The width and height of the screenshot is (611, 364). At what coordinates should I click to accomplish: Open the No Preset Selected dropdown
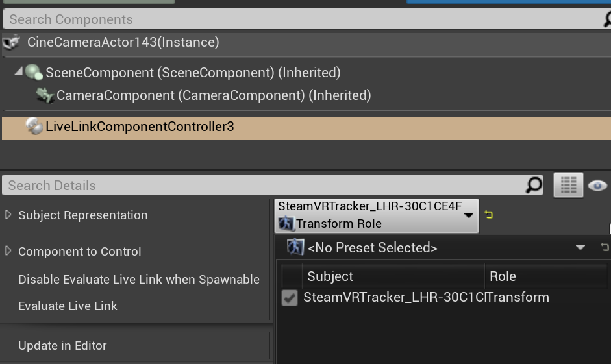coord(580,247)
